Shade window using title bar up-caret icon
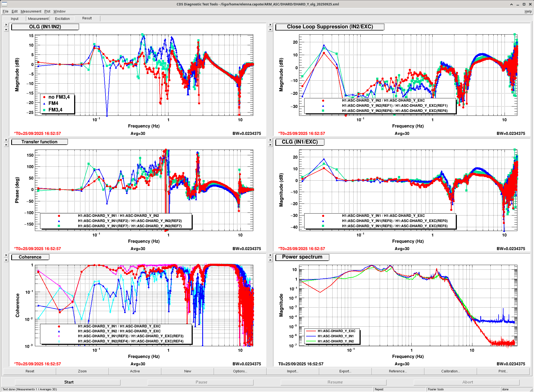 [x=511, y=4]
